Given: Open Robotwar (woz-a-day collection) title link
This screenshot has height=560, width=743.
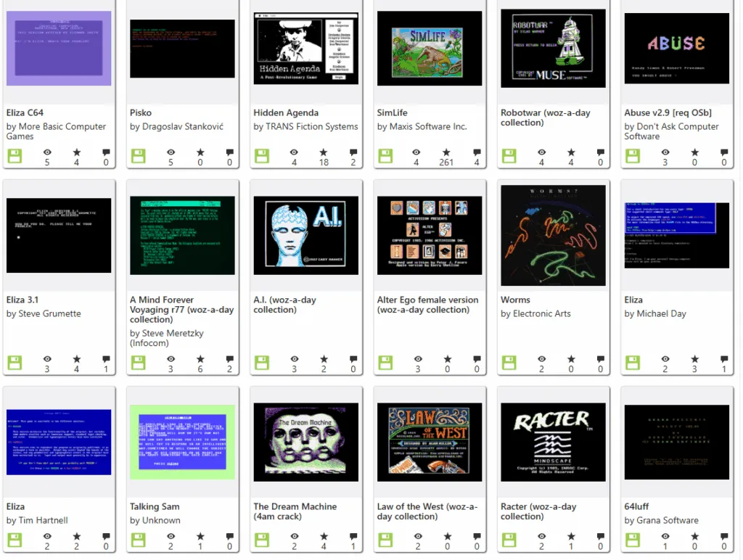Looking at the screenshot, I should 546,118.
